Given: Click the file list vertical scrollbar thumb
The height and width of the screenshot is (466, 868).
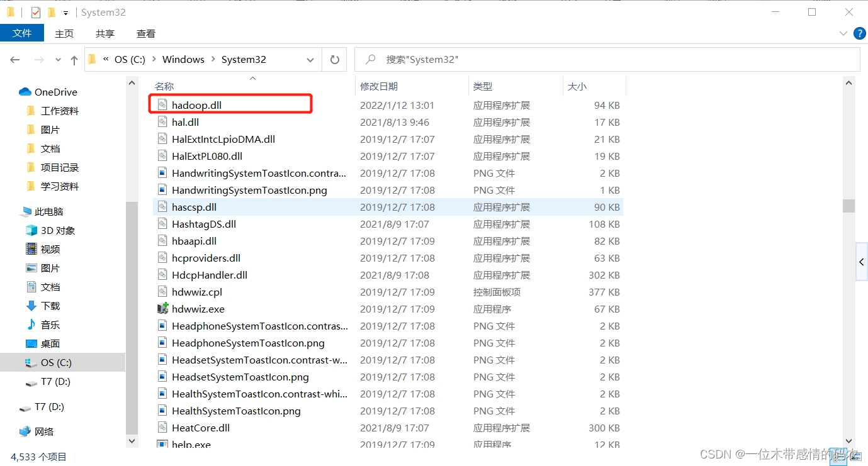Looking at the screenshot, I should click(848, 206).
